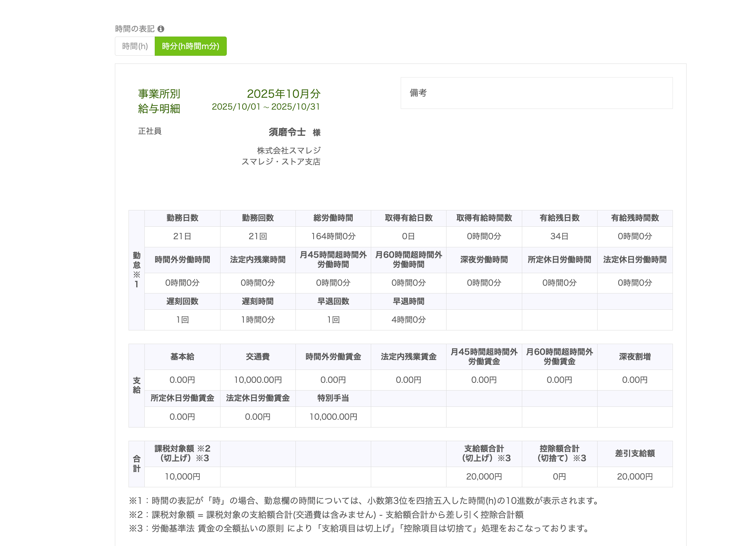Click the 控除額合計 header cell
Screen dimensions: 756x546
point(559,454)
